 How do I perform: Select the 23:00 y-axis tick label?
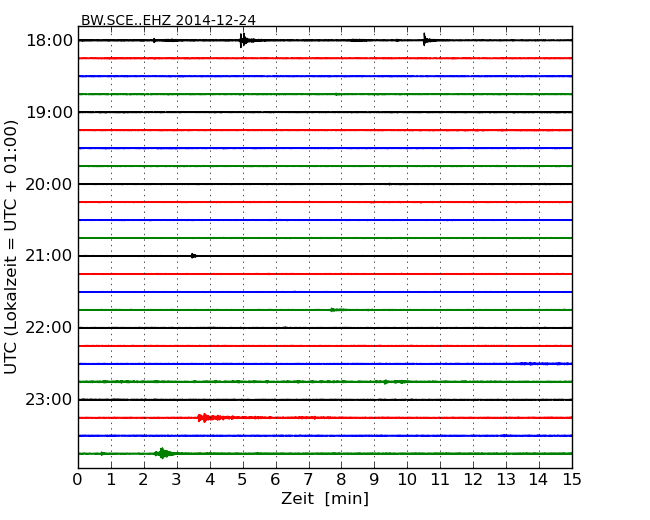(49, 400)
